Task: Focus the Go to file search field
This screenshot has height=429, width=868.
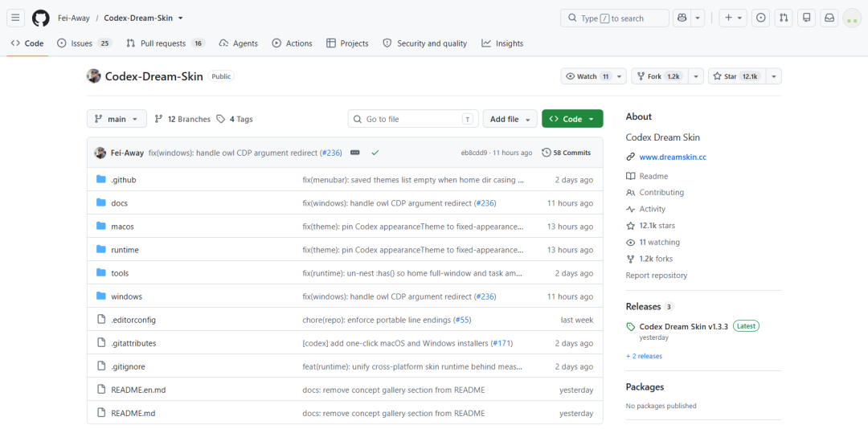Action: pos(413,118)
